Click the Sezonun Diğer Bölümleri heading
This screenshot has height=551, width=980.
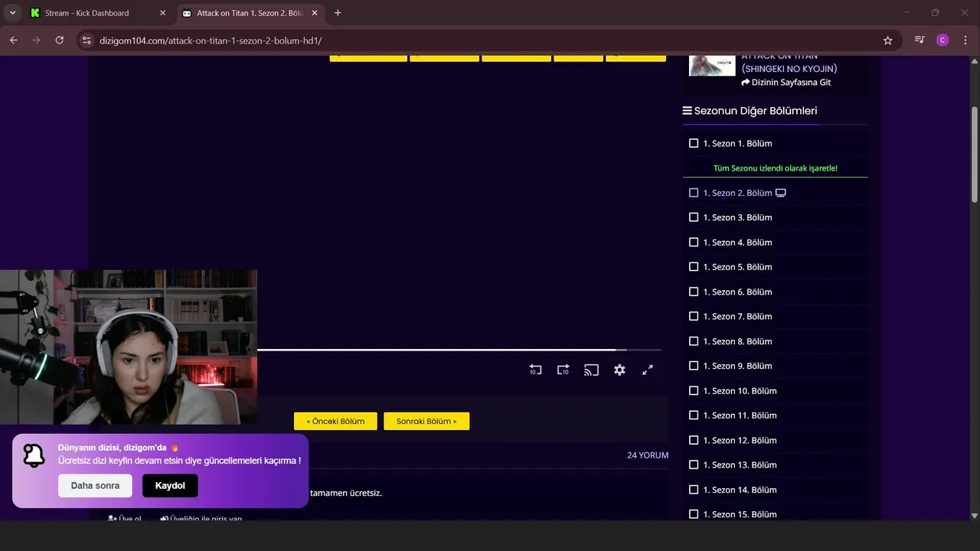coord(756,111)
